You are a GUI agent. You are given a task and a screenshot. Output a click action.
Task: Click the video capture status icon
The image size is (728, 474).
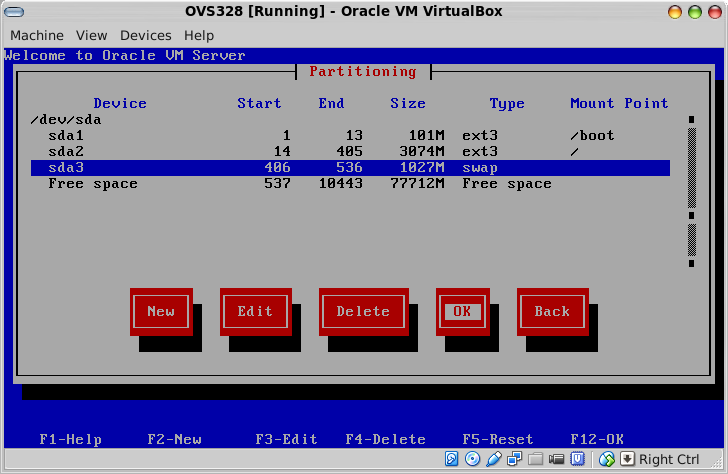[x=556, y=459]
